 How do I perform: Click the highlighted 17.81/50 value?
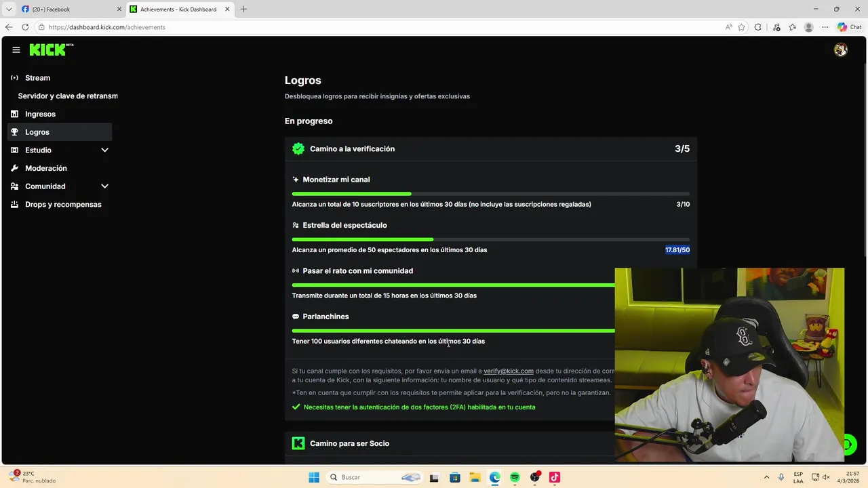point(677,250)
